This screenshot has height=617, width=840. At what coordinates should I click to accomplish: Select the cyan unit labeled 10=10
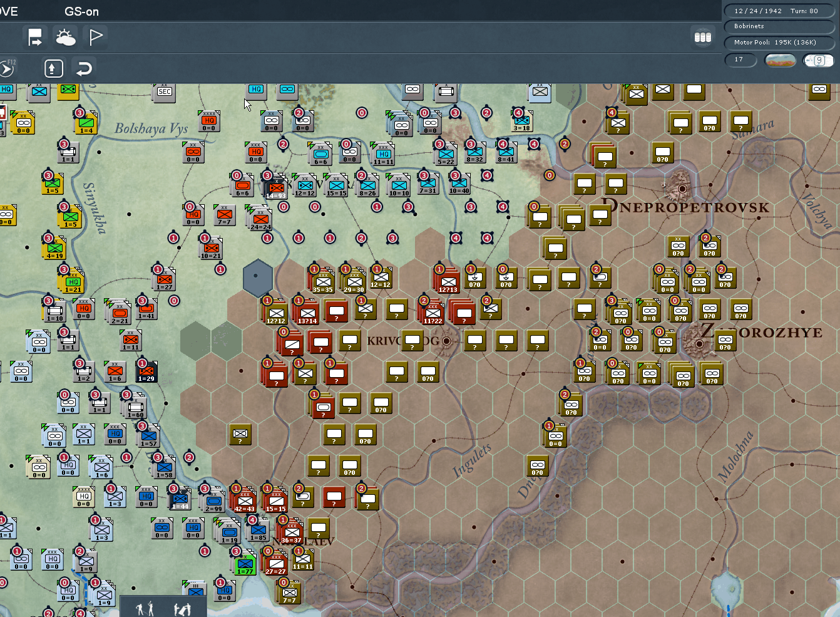(399, 186)
